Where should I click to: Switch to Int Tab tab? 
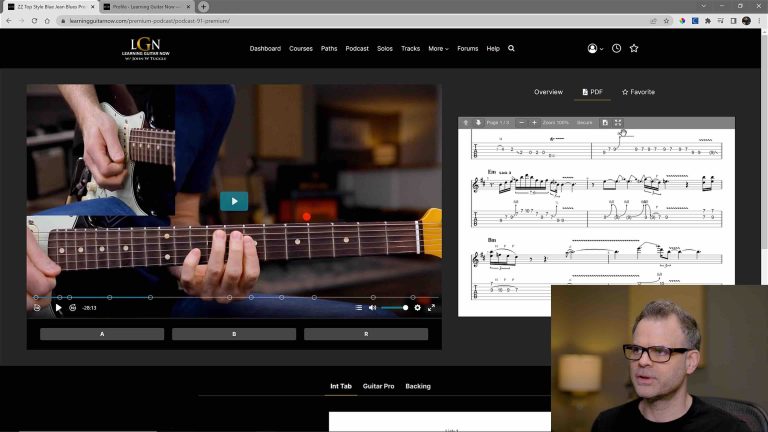tap(341, 386)
